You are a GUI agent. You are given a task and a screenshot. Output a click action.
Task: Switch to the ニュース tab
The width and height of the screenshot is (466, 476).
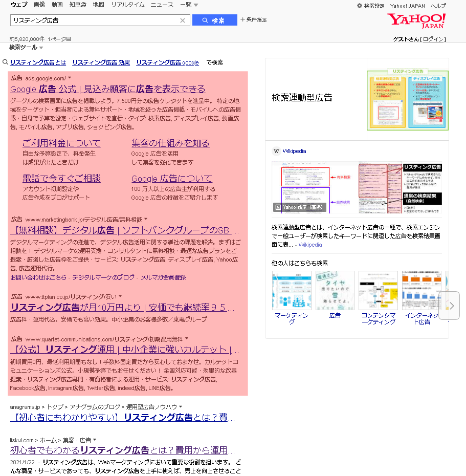(162, 5)
